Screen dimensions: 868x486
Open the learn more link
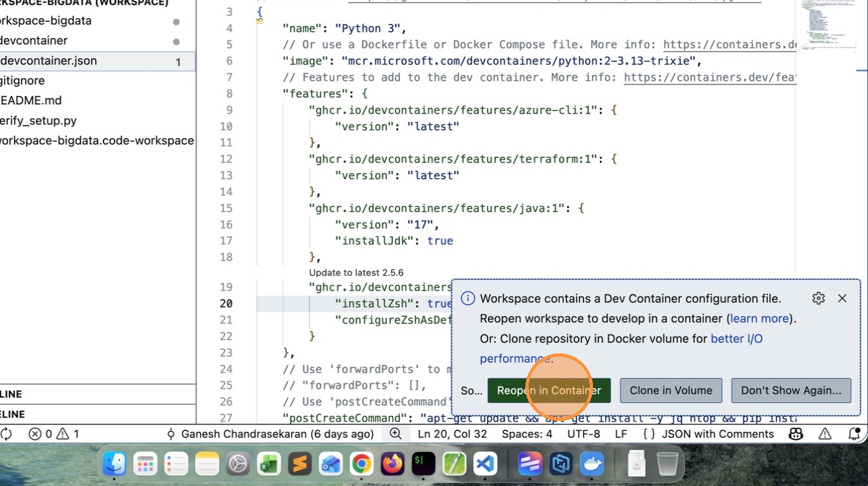pos(759,319)
